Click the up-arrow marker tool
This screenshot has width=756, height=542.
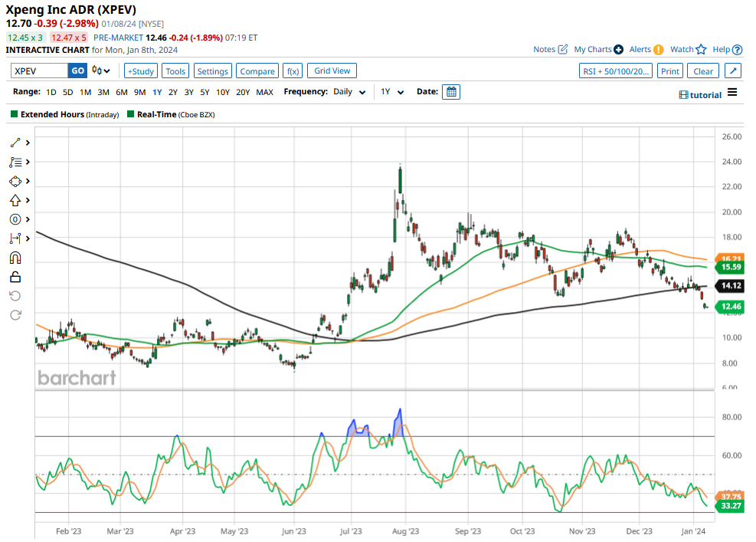point(15,200)
